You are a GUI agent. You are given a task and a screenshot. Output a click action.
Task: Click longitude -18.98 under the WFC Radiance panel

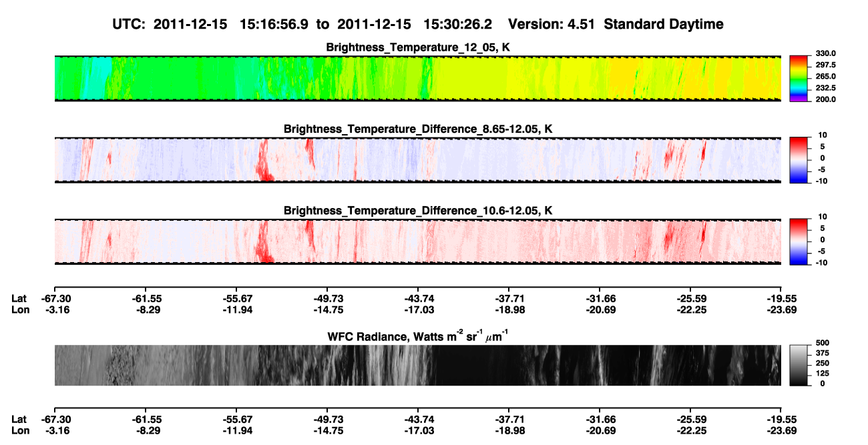click(509, 430)
